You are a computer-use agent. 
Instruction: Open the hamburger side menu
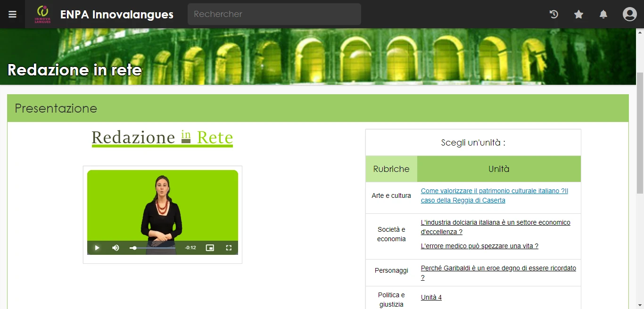coord(12,14)
